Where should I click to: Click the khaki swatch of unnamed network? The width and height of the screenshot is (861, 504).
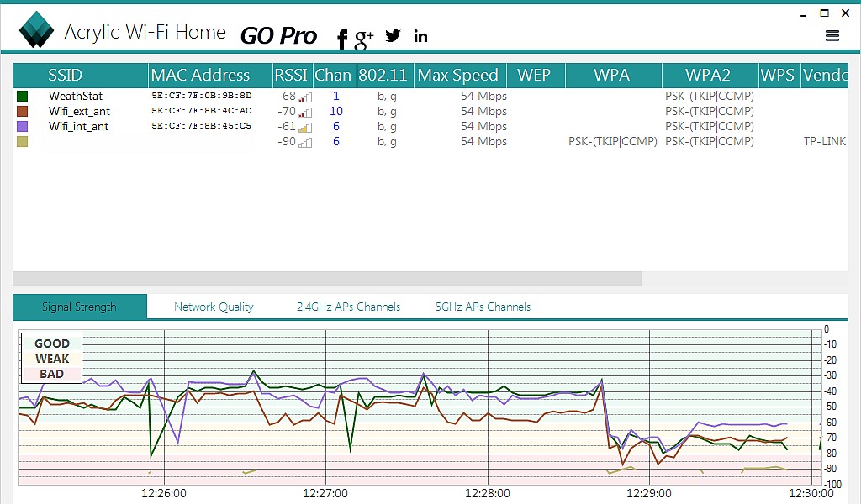point(23,141)
